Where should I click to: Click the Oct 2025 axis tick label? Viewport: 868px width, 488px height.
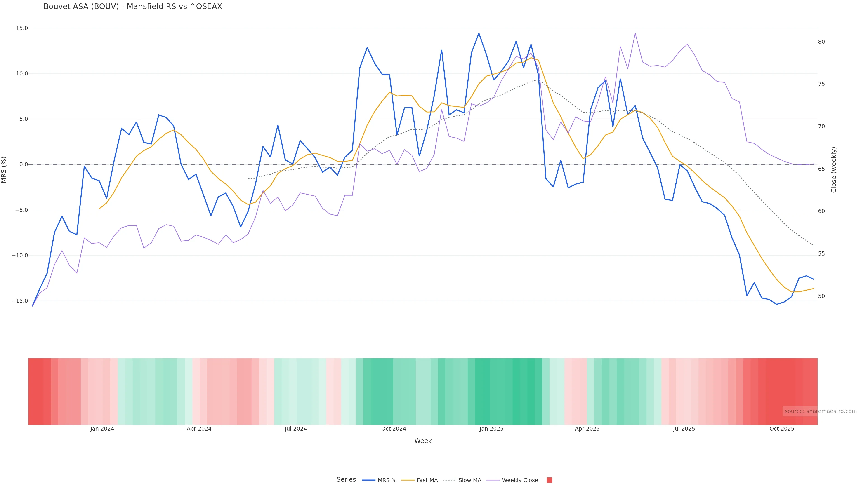pyautogui.click(x=782, y=429)
